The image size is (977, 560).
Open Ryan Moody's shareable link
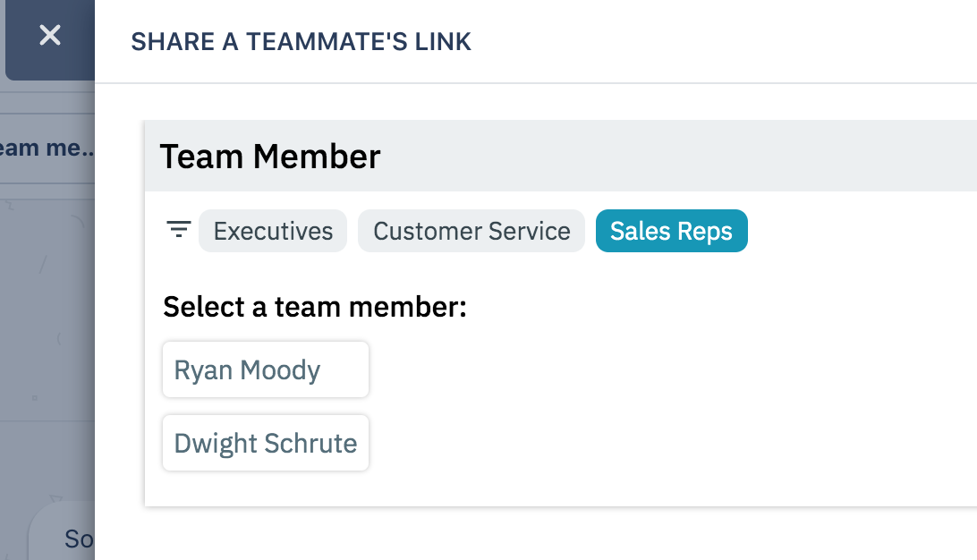coord(266,369)
